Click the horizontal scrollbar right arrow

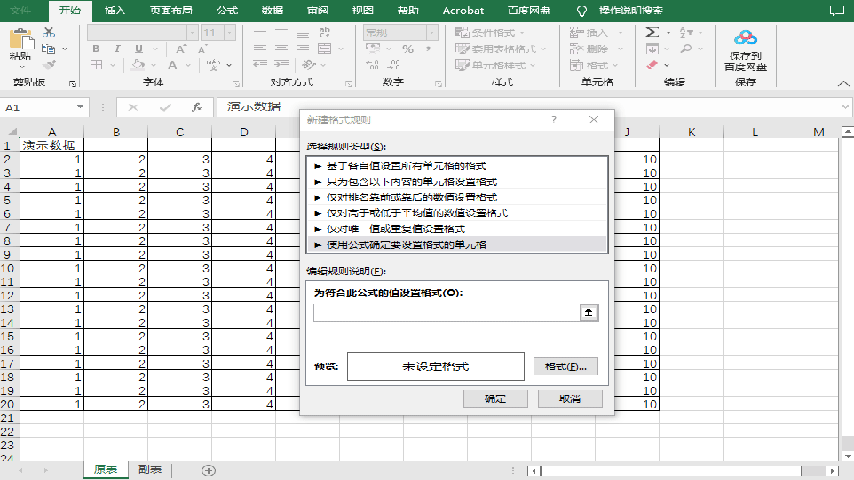832,471
